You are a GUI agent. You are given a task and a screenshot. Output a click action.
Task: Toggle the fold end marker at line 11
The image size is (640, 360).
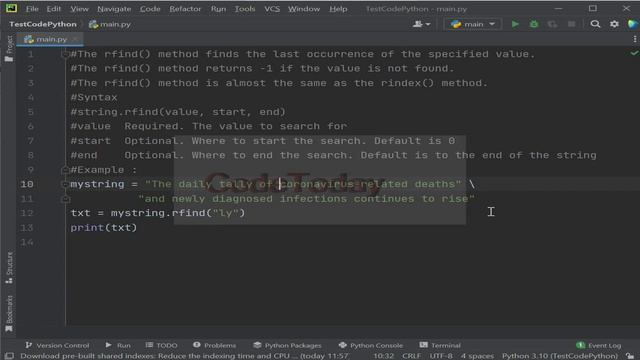coord(65,199)
